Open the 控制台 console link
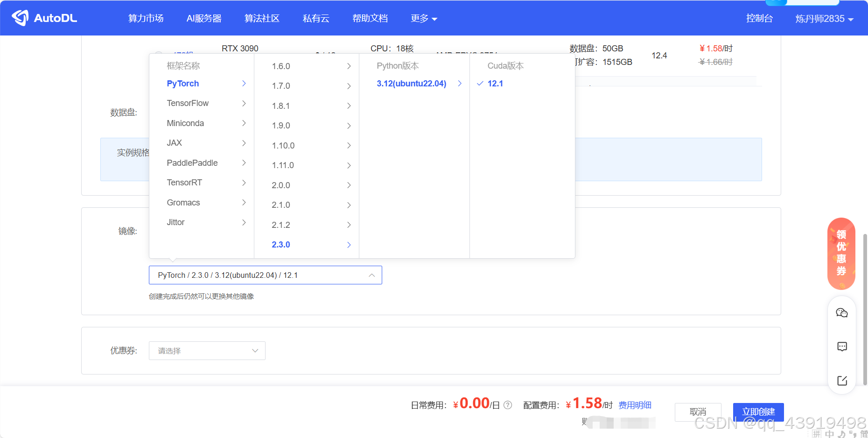 point(759,18)
